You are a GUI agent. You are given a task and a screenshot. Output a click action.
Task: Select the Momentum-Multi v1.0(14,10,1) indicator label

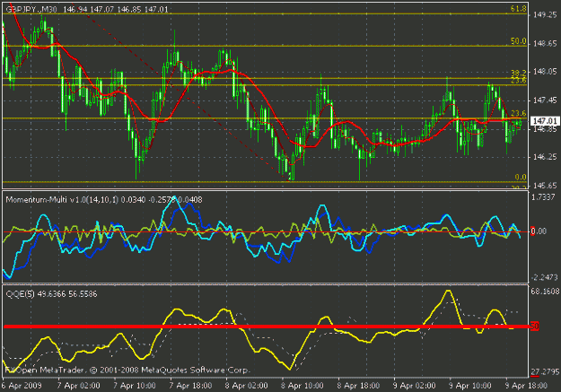[x=62, y=199]
